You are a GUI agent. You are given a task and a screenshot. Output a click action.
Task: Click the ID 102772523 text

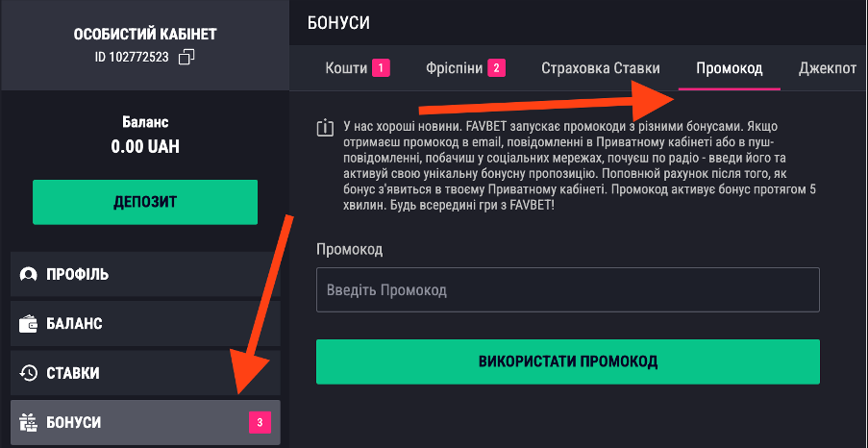tap(132, 58)
